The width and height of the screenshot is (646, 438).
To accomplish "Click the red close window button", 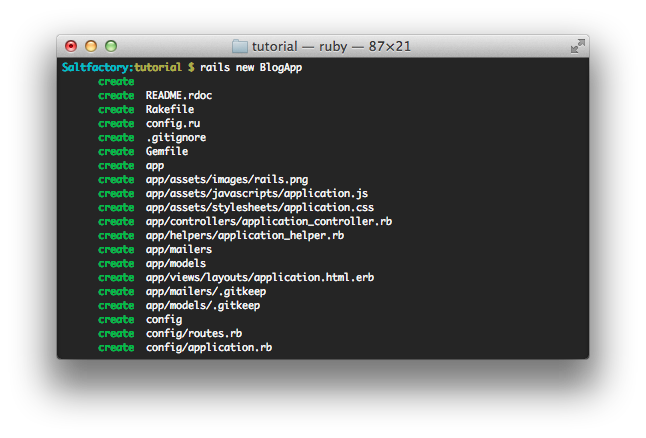I will coord(71,46).
